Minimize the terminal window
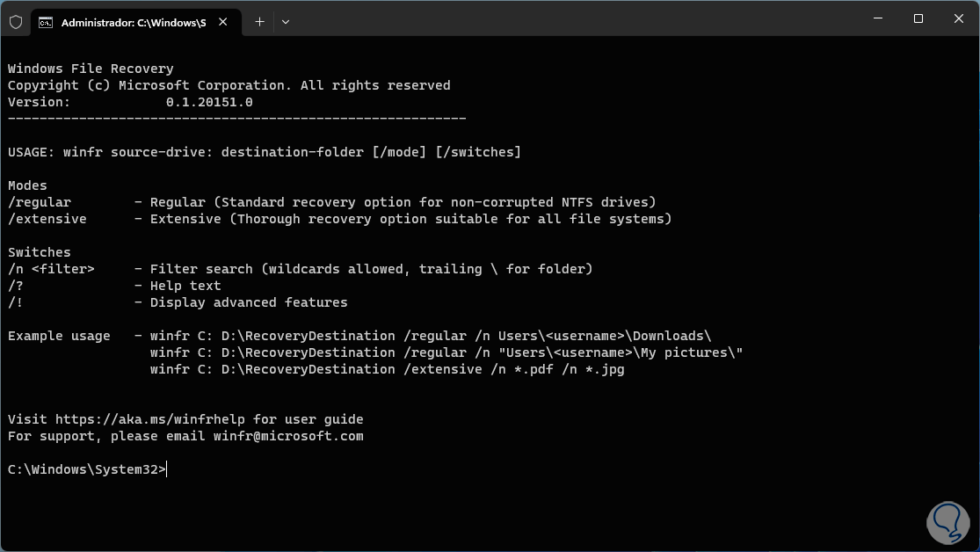This screenshot has height=552, width=980. point(878,18)
